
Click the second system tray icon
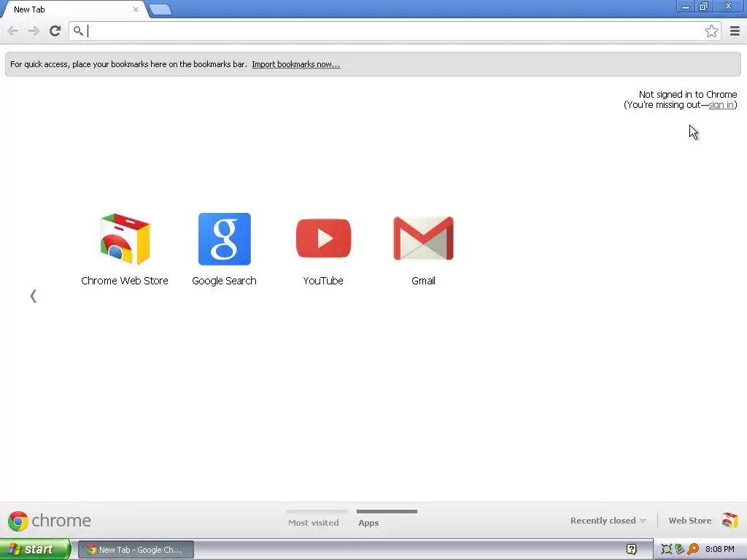point(679,549)
